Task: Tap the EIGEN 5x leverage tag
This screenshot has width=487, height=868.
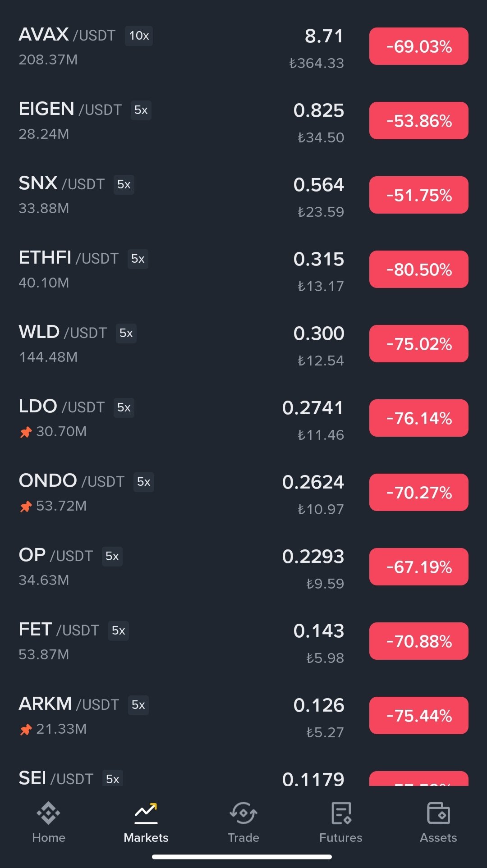Action: pyautogui.click(x=141, y=110)
